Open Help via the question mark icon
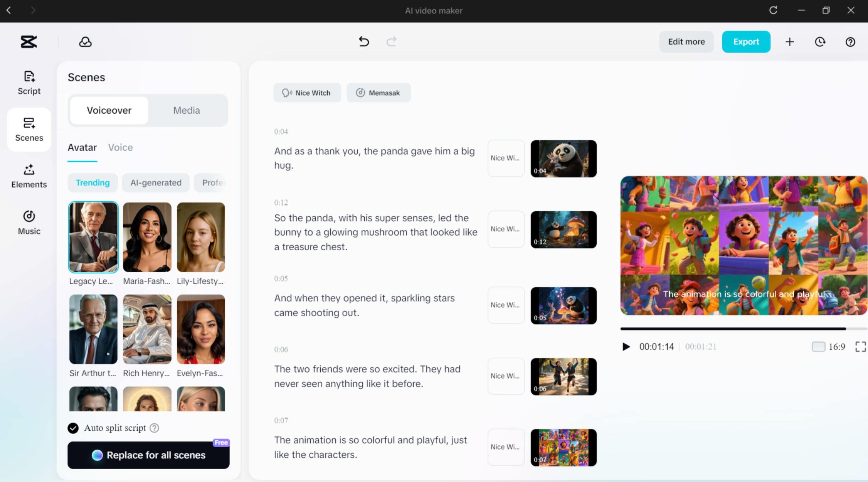 850,42
